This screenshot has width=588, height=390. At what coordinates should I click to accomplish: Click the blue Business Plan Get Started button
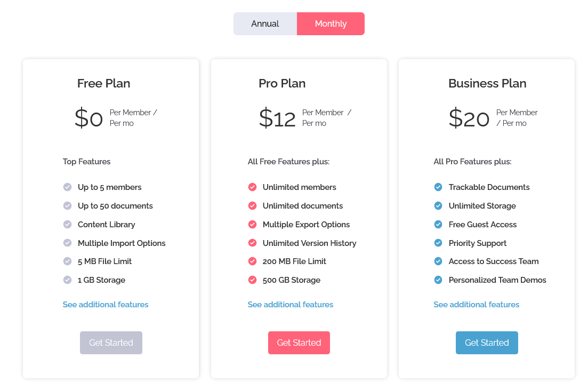(487, 343)
